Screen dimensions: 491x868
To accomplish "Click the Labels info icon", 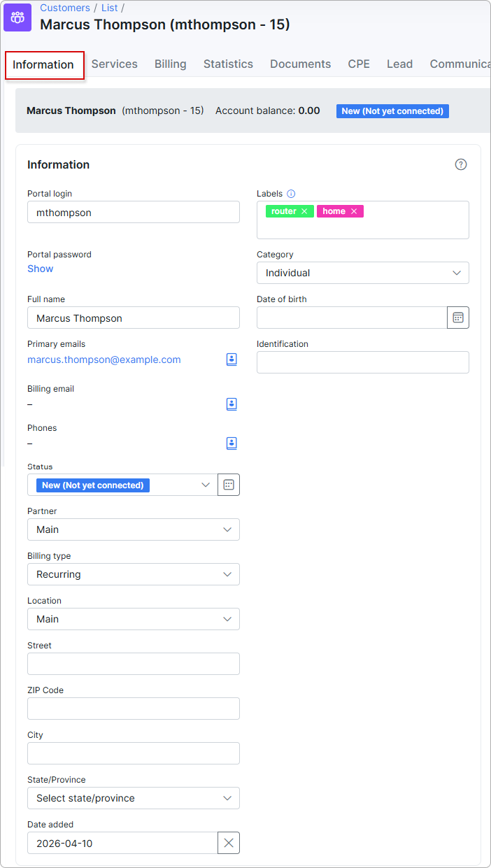I will coord(292,194).
